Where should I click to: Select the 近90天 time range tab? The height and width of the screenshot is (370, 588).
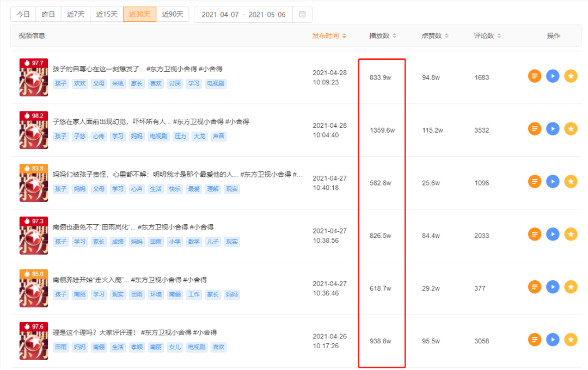[x=173, y=14]
